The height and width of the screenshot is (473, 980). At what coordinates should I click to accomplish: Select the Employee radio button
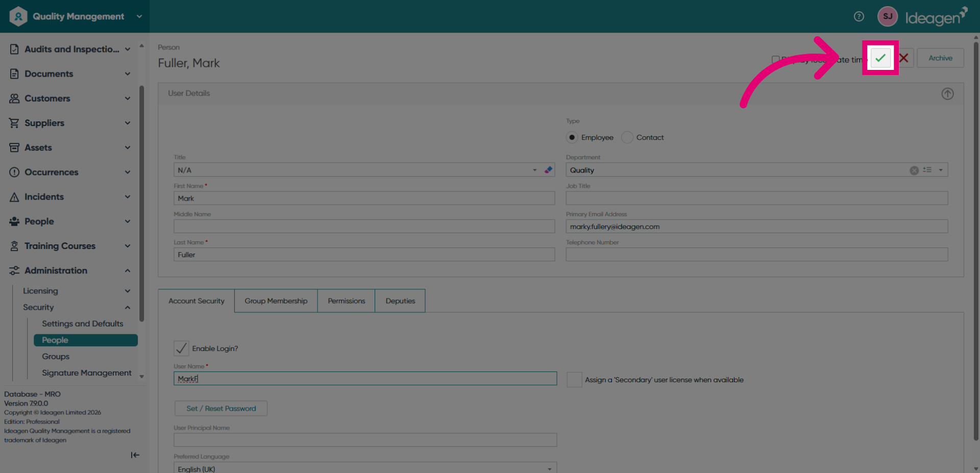point(572,137)
